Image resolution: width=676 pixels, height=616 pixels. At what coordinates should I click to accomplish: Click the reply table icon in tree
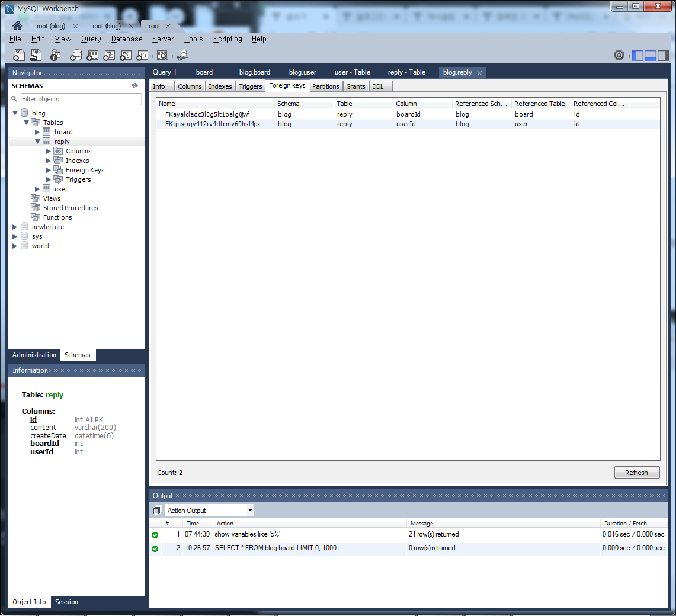(x=47, y=142)
